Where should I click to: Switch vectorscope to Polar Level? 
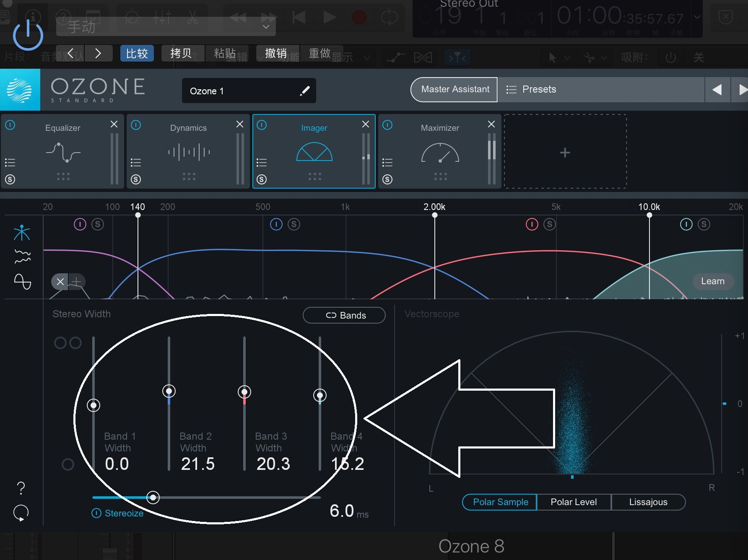point(574,502)
